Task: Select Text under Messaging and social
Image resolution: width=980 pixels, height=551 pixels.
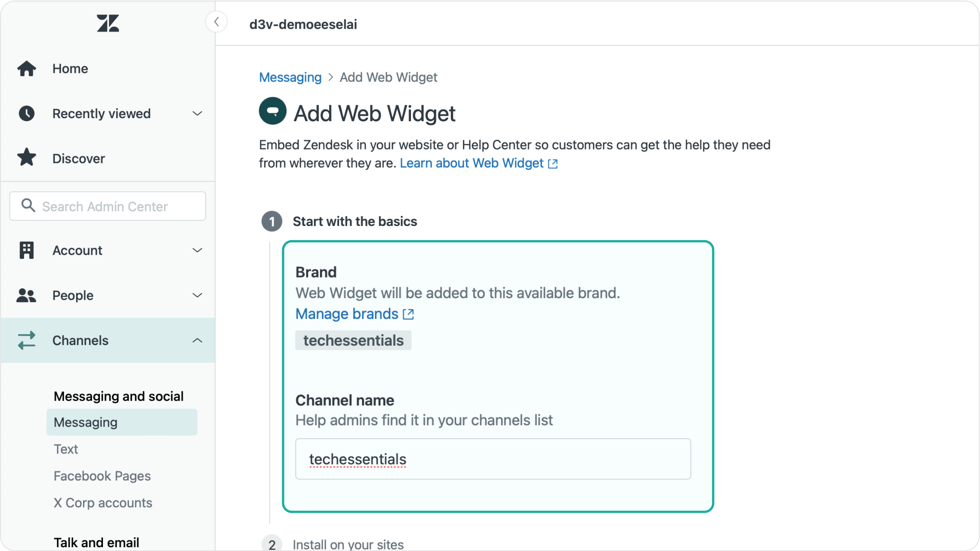Action: click(x=66, y=449)
